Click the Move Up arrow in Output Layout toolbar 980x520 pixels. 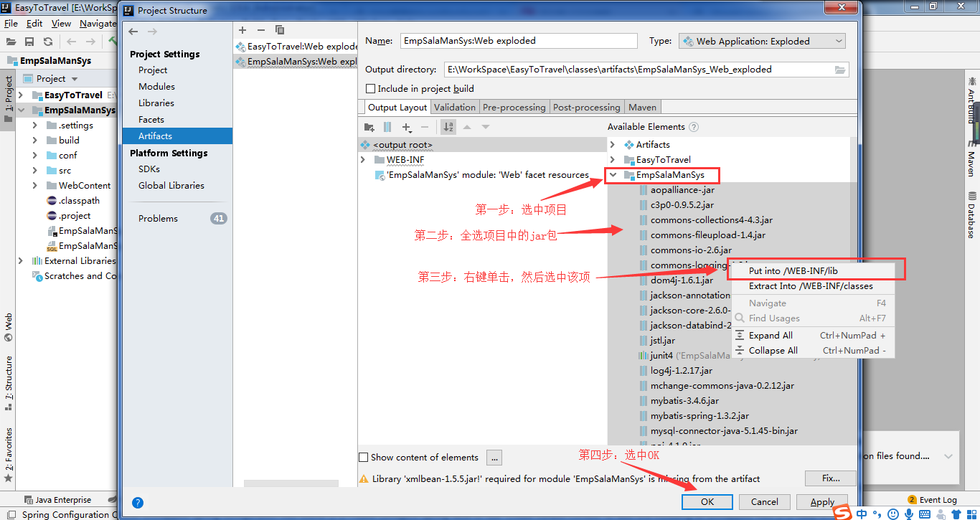click(467, 127)
